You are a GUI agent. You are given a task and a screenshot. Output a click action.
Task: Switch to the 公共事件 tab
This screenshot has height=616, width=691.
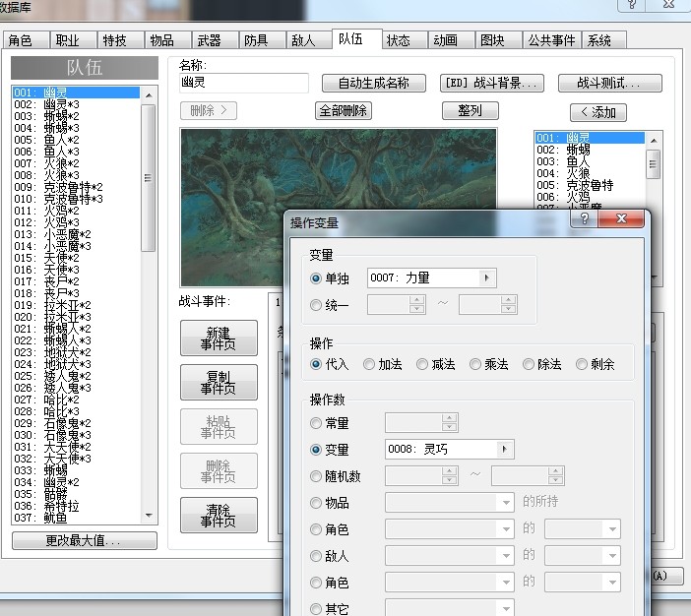pos(552,40)
